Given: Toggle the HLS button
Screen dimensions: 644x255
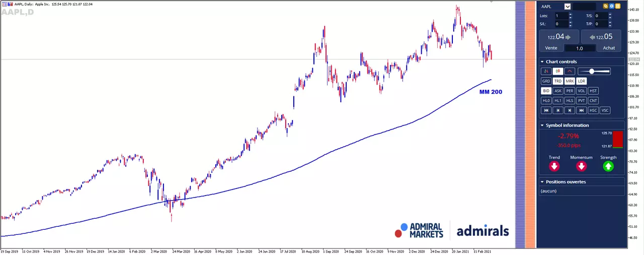Looking at the screenshot, I should click(570, 100).
